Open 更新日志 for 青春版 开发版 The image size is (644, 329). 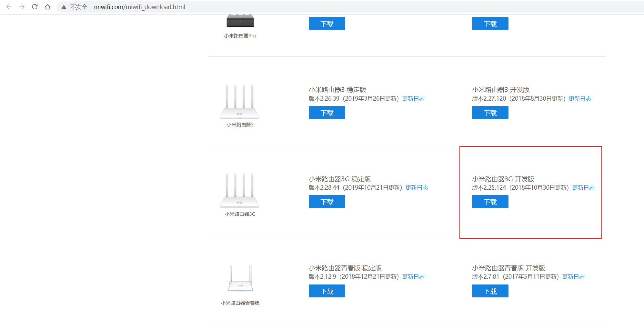(573, 277)
